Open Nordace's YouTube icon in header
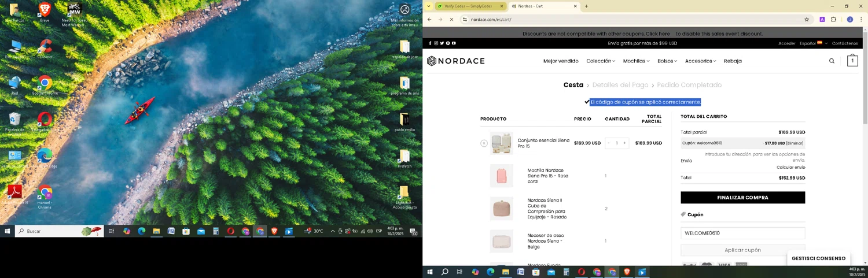The width and height of the screenshot is (868, 278). pyautogui.click(x=454, y=43)
